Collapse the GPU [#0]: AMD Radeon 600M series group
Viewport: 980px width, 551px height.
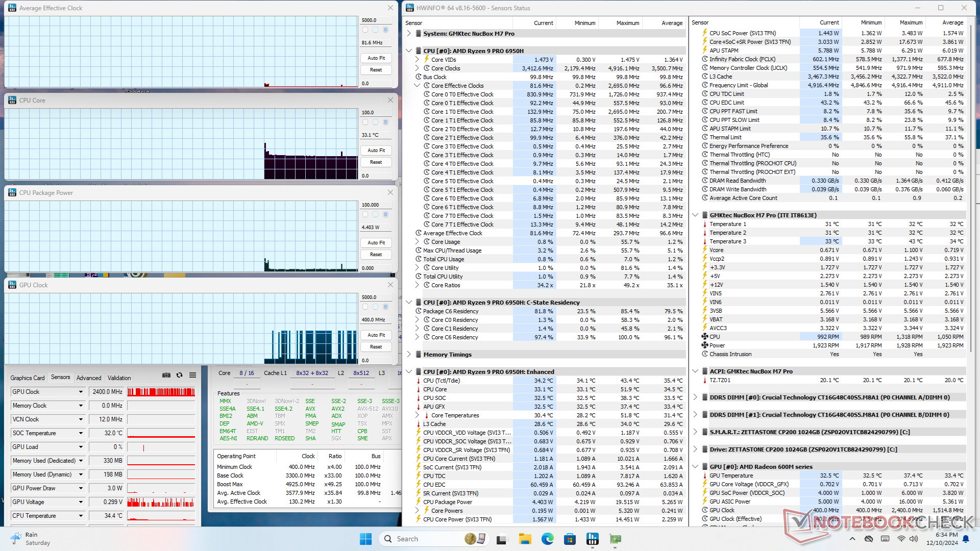tap(695, 467)
